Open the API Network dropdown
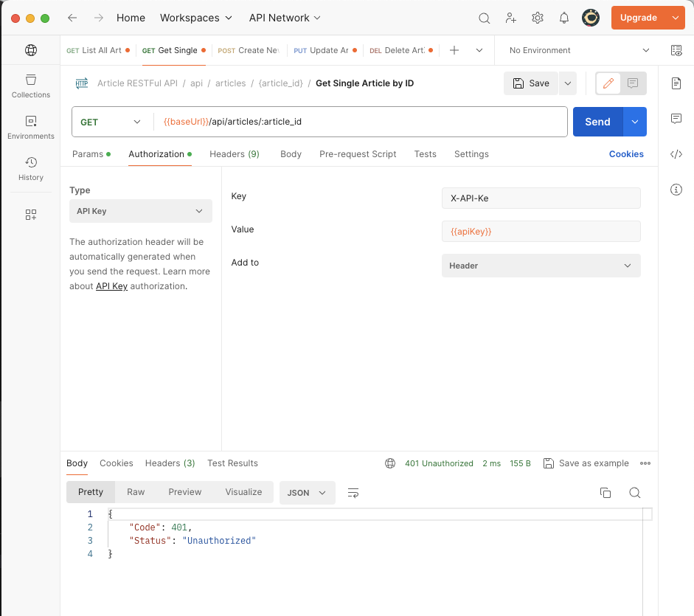The image size is (694, 616). 285,18
